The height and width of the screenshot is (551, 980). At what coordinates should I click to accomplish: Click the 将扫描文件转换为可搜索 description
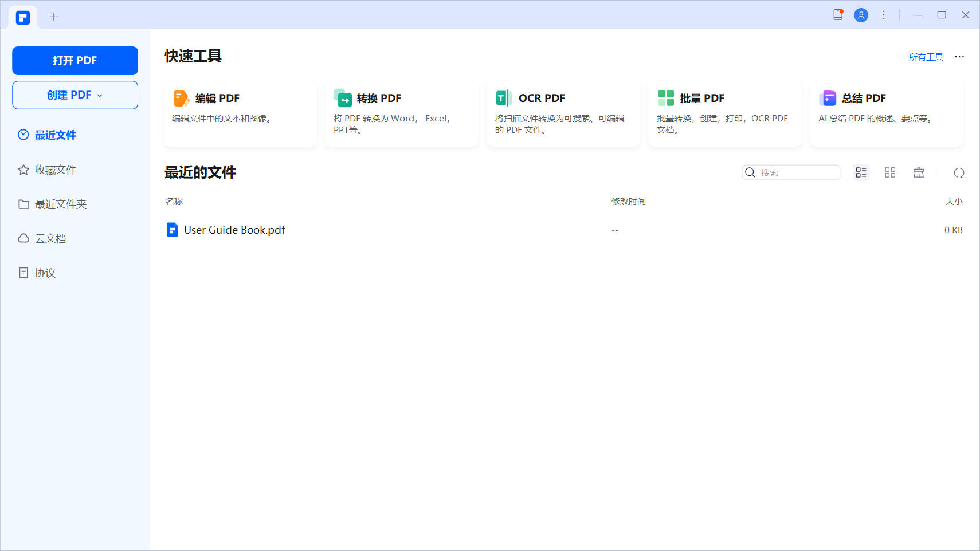pyautogui.click(x=559, y=124)
